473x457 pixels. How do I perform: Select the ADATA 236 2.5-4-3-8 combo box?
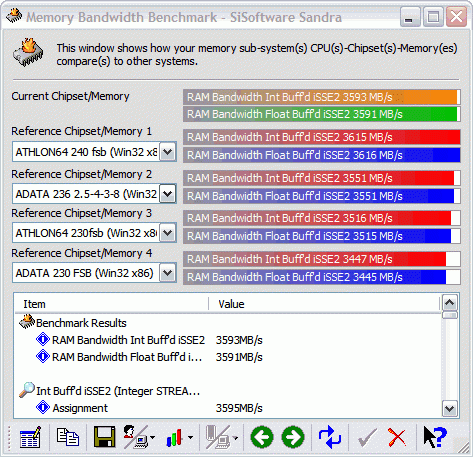(94, 193)
